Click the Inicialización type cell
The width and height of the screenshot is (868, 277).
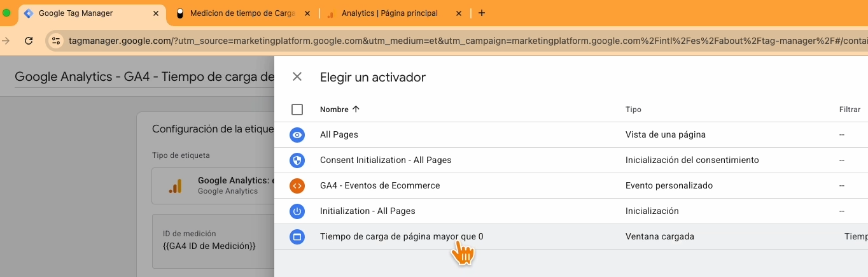(x=652, y=211)
